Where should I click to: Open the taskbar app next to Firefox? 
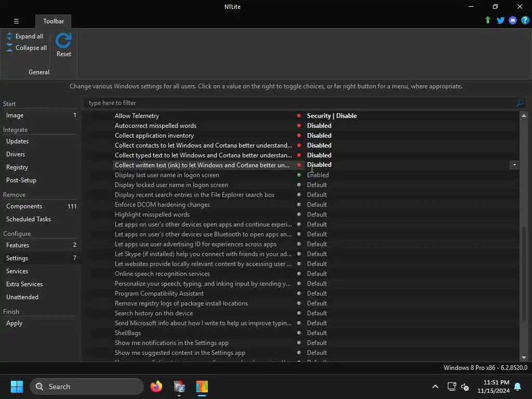[179, 387]
